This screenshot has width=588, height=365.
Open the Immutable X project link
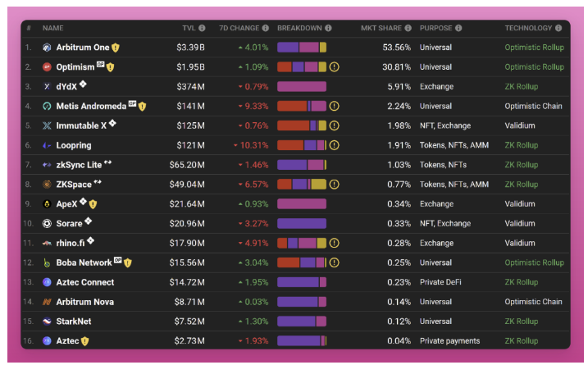click(x=81, y=125)
